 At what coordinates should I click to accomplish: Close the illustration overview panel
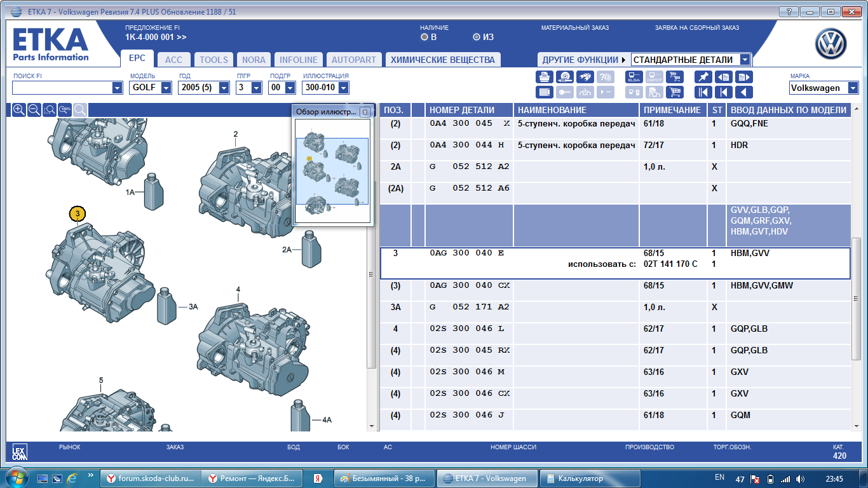(365, 112)
